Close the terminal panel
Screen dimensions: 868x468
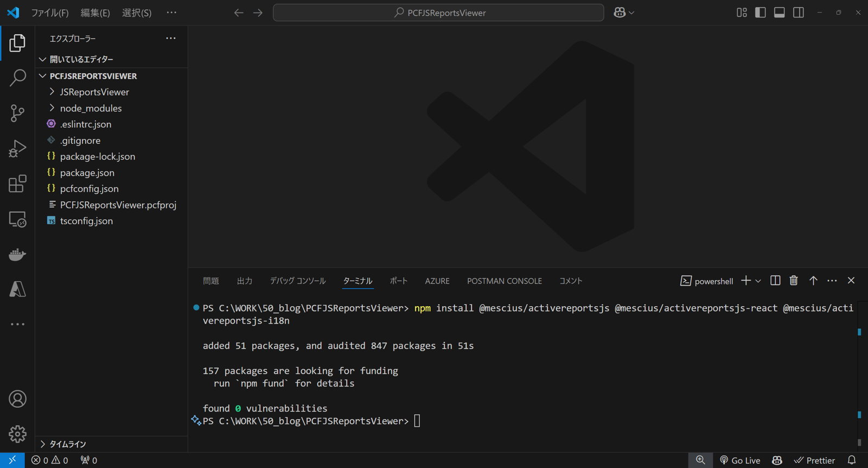click(x=851, y=281)
